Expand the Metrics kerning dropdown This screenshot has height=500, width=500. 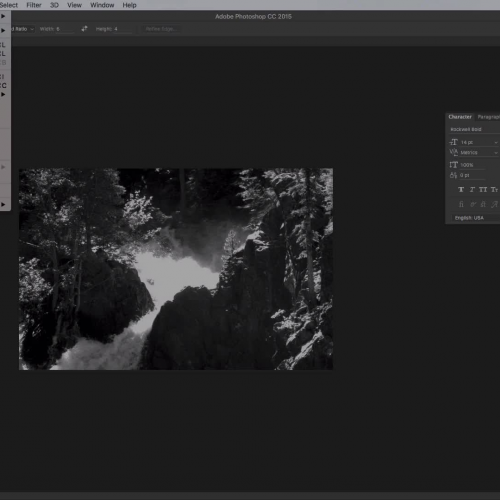coord(496,153)
